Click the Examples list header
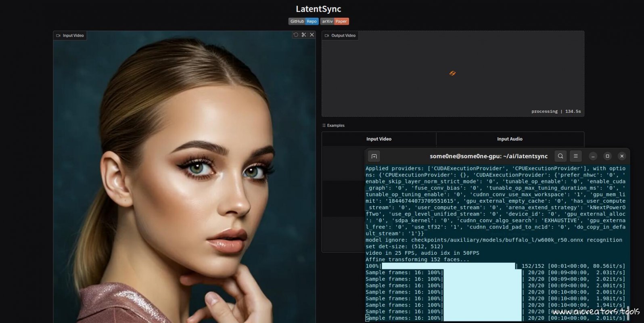The height and width of the screenshot is (323, 644). coord(333,126)
